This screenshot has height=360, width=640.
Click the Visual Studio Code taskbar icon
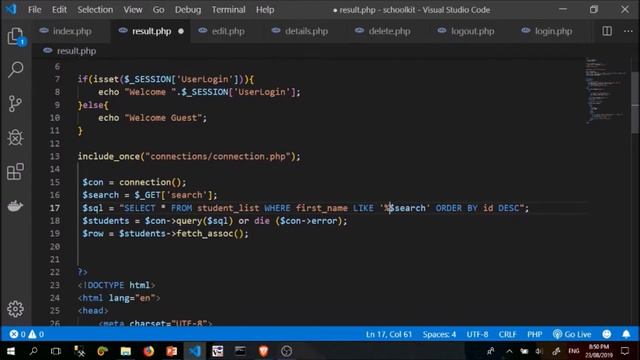click(195, 351)
